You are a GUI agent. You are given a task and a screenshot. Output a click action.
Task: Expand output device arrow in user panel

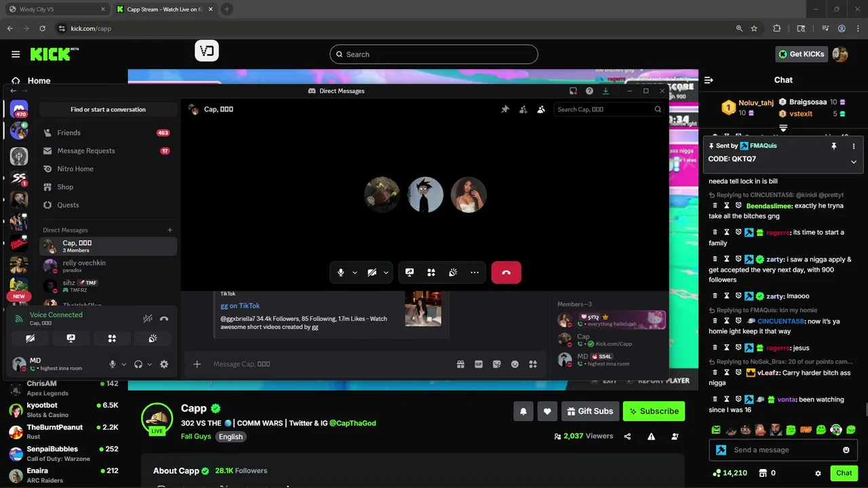pyautogui.click(x=149, y=364)
